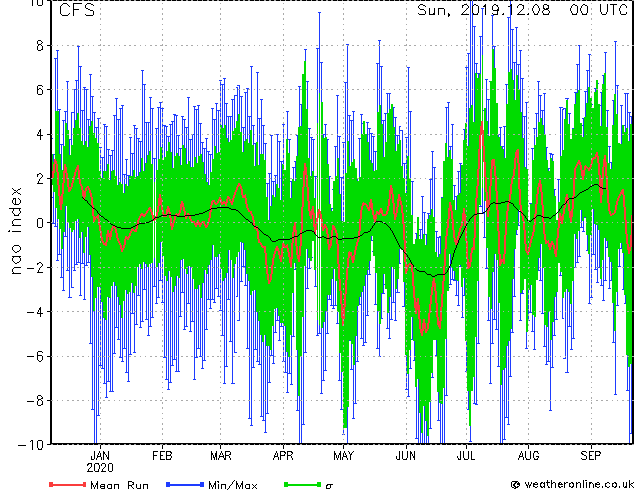Click the AUG x-axis label
Screen dimensions: 634x490
pyautogui.click(x=528, y=456)
